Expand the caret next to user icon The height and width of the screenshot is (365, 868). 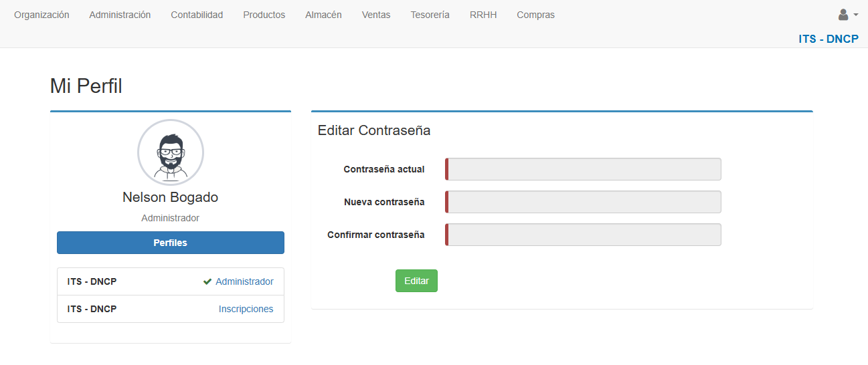coord(856,15)
